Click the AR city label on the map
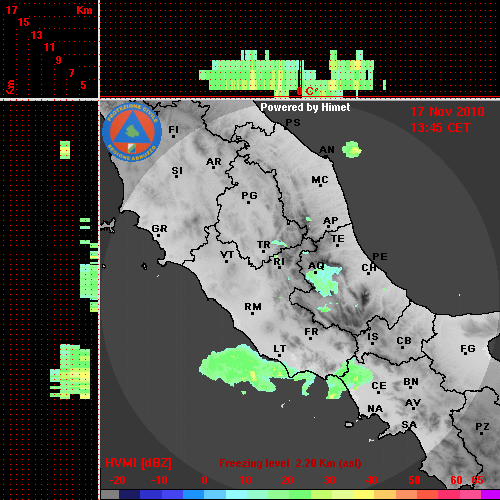The height and width of the screenshot is (500, 500). click(214, 162)
